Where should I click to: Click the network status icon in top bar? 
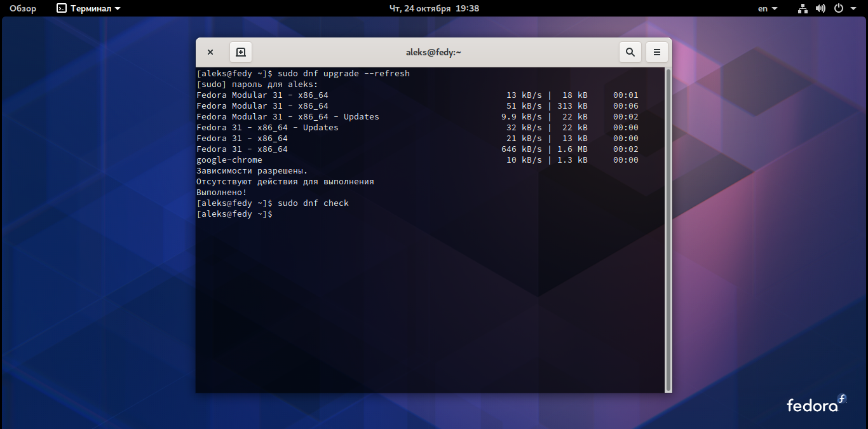[802, 8]
